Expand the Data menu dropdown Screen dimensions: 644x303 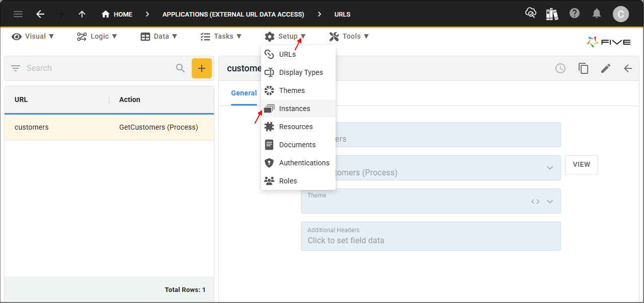pos(159,36)
